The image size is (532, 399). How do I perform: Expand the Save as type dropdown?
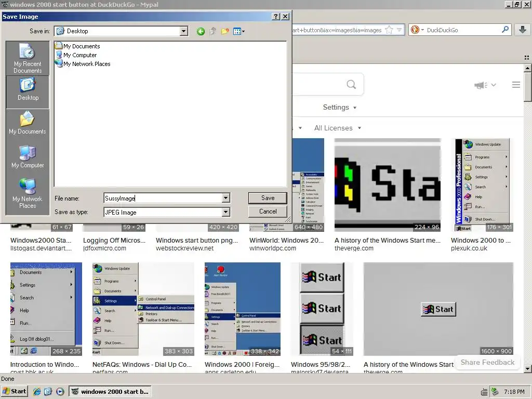point(225,212)
